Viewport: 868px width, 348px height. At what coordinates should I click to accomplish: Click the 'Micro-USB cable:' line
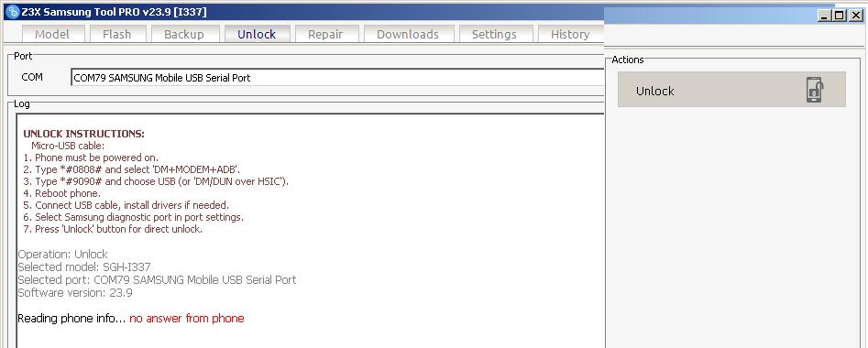(68, 146)
